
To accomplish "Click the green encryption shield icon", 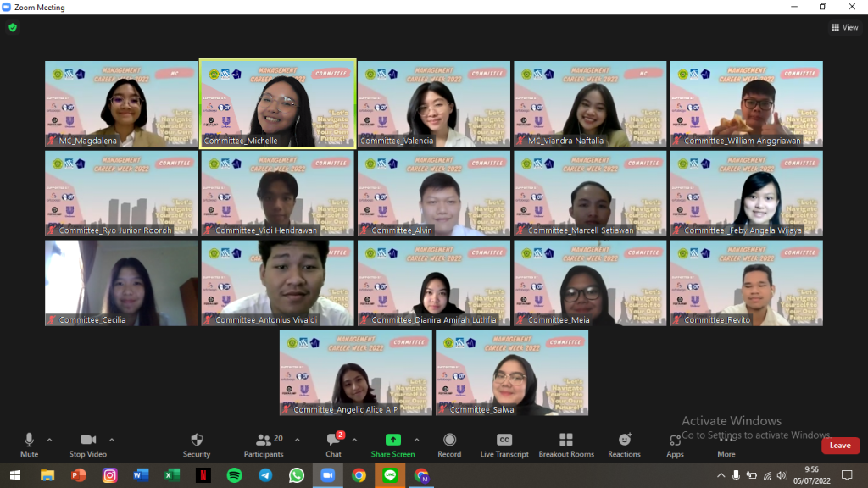I will pos(13,27).
